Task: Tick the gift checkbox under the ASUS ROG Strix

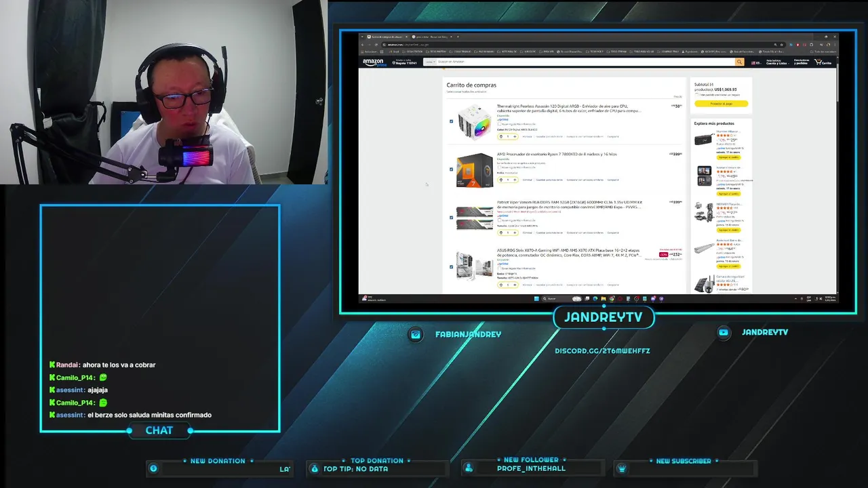Action: click(499, 268)
